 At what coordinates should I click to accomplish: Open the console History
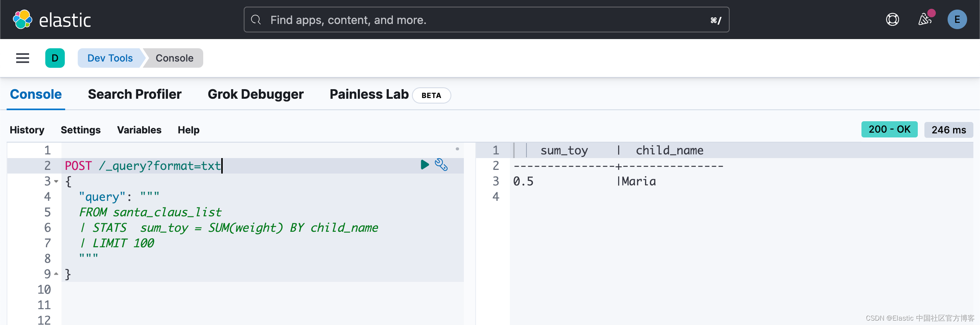tap(27, 130)
